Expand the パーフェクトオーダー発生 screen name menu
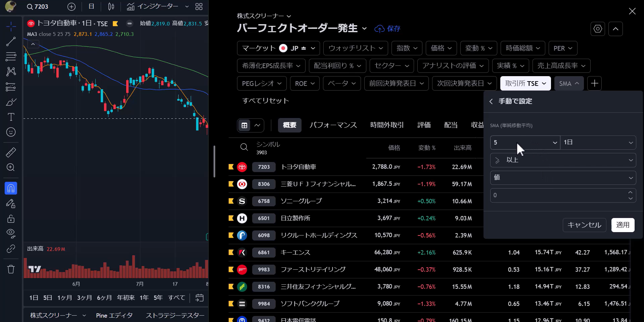Screen dimensions: 644x322 coord(302,29)
